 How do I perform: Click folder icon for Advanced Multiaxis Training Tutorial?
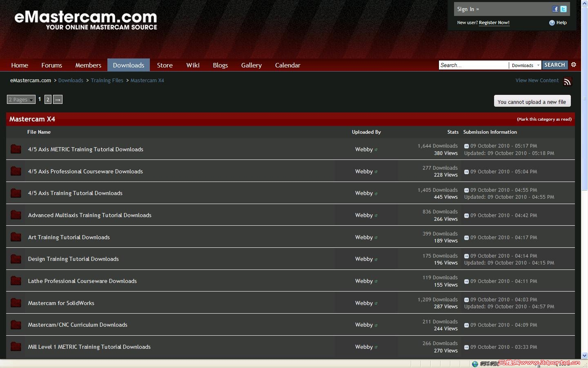[16, 215]
